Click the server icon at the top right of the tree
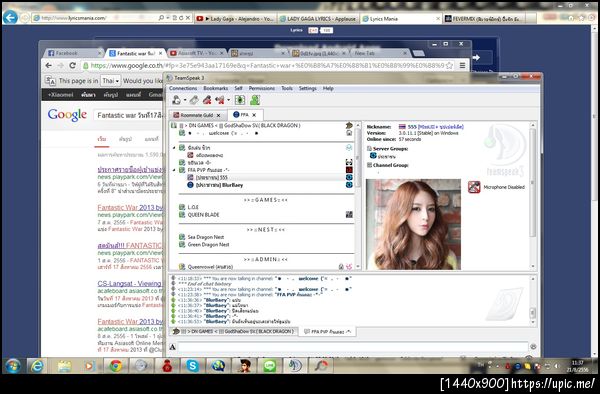Screen dimensions: 600x394 tap(349, 125)
